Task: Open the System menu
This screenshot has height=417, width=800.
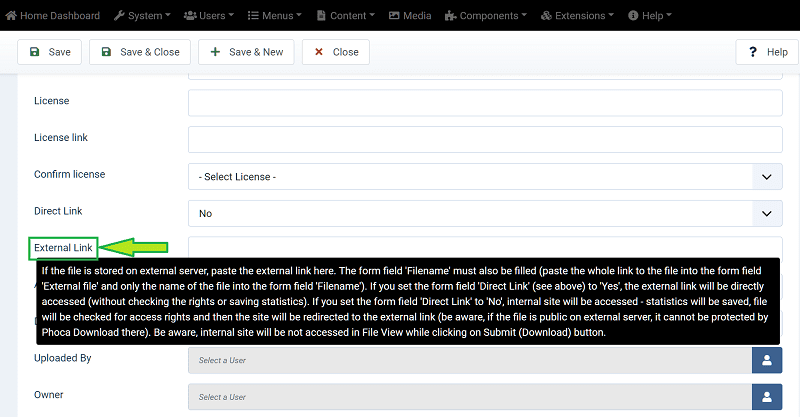Action: click(142, 16)
